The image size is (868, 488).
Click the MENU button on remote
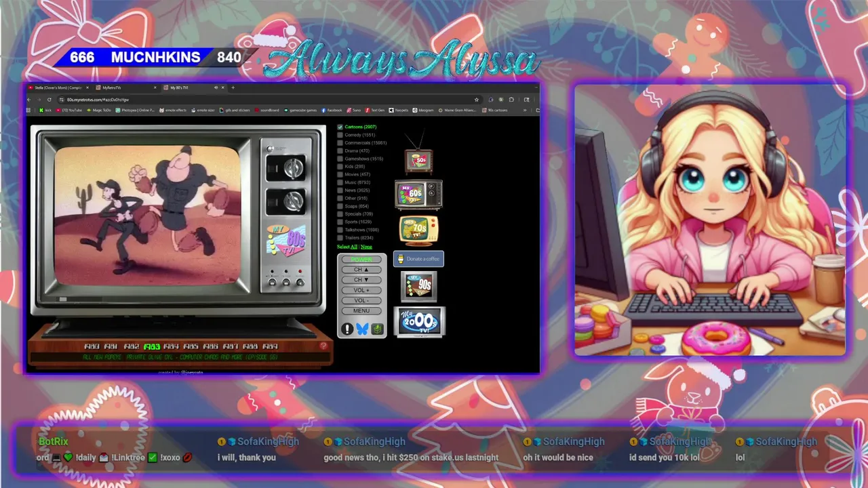pos(361,311)
